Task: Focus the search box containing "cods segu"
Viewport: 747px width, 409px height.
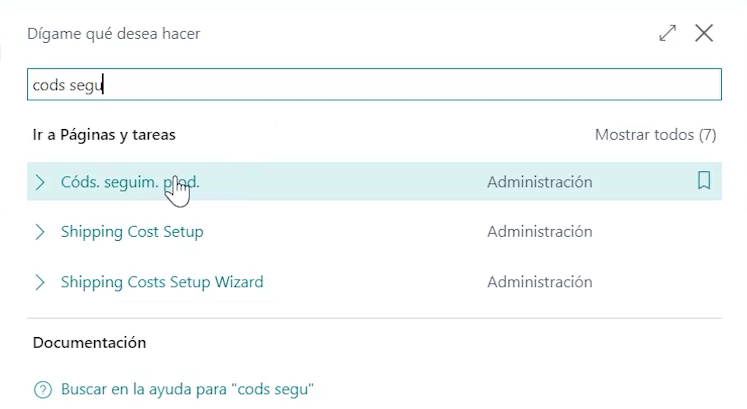Action: point(373,85)
